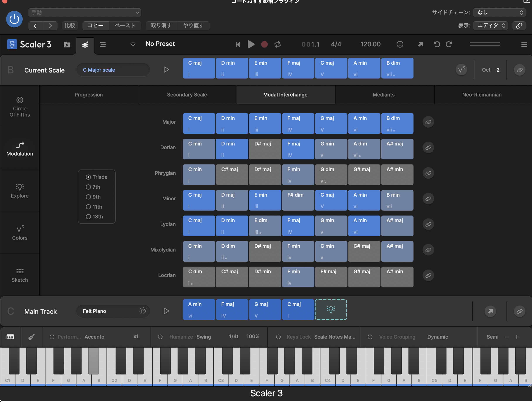Click the MIDI export arrow in header
The image size is (532, 402).
click(x=420, y=44)
